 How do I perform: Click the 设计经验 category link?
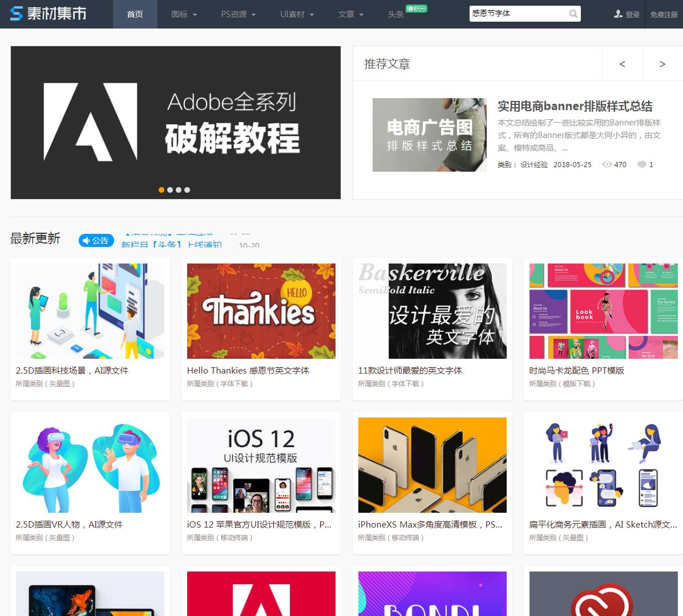[x=534, y=165]
